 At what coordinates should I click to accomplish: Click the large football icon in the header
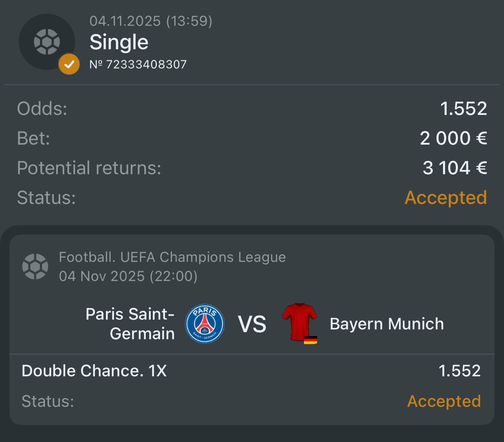(x=47, y=42)
